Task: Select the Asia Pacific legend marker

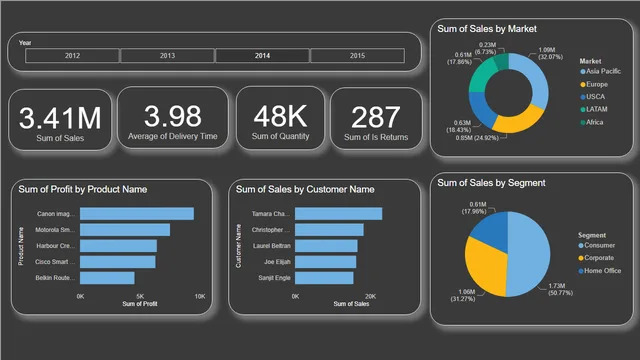Action: (583, 71)
